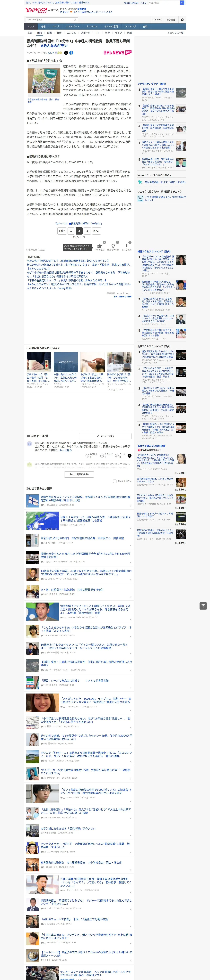
Task: Close the reaction tooltip popup
Action: 91,245
